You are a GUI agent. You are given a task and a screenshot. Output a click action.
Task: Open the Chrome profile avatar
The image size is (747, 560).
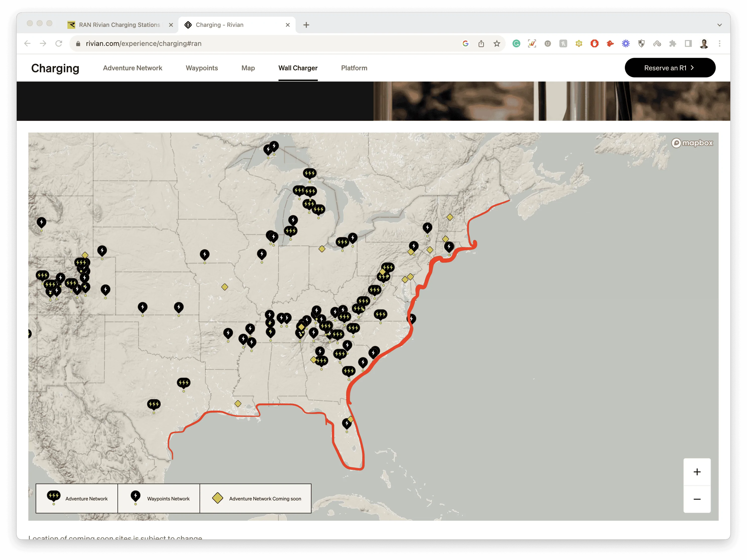[704, 44]
